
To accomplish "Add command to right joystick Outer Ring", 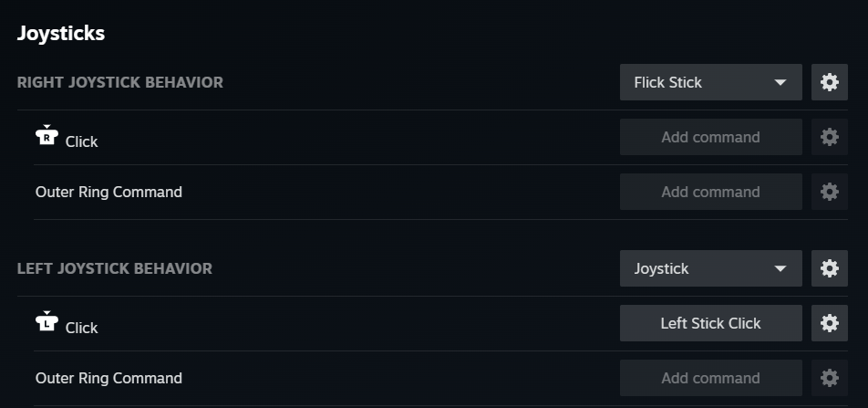I will pyautogui.click(x=710, y=192).
